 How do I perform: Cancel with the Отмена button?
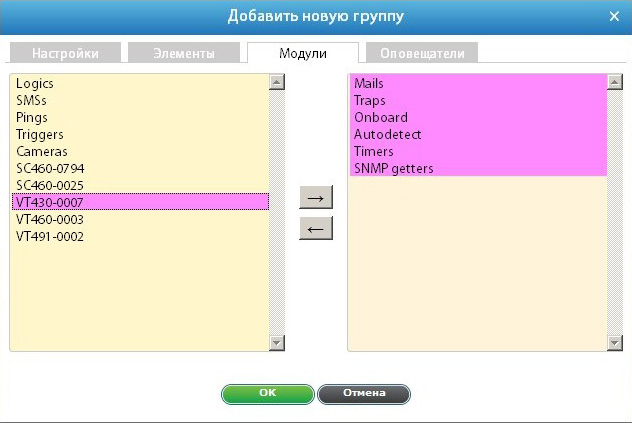pyautogui.click(x=364, y=394)
